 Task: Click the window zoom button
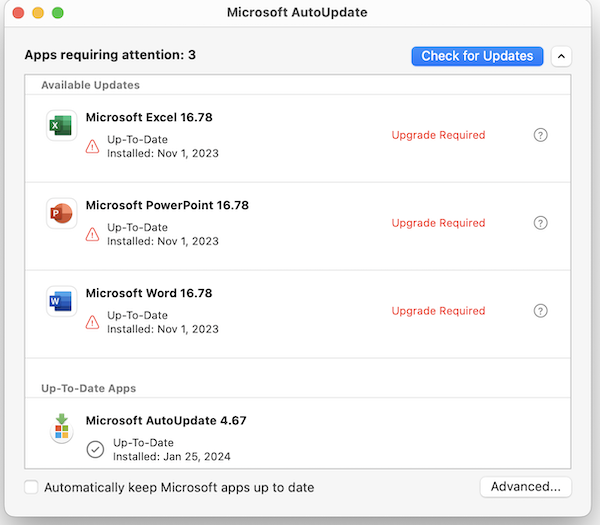[58, 13]
